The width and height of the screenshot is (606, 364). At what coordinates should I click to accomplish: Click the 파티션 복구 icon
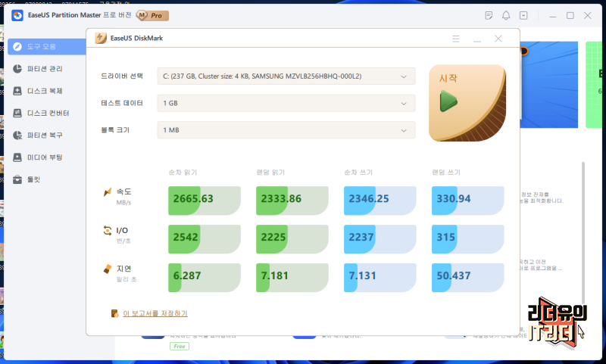click(17, 135)
